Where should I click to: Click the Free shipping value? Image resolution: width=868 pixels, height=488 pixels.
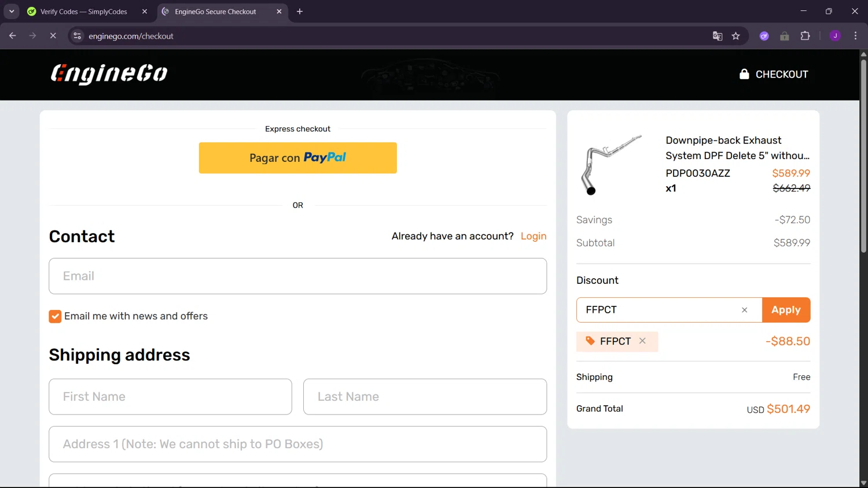click(801, 377)
